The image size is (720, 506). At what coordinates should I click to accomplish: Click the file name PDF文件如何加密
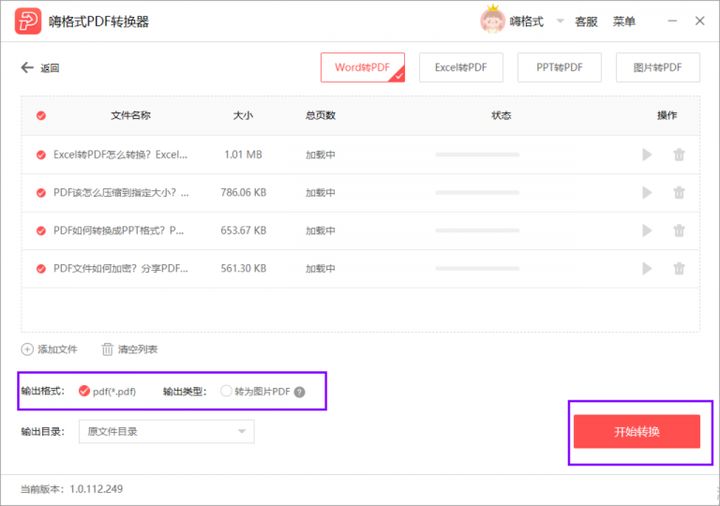click(x=121, y=268)
